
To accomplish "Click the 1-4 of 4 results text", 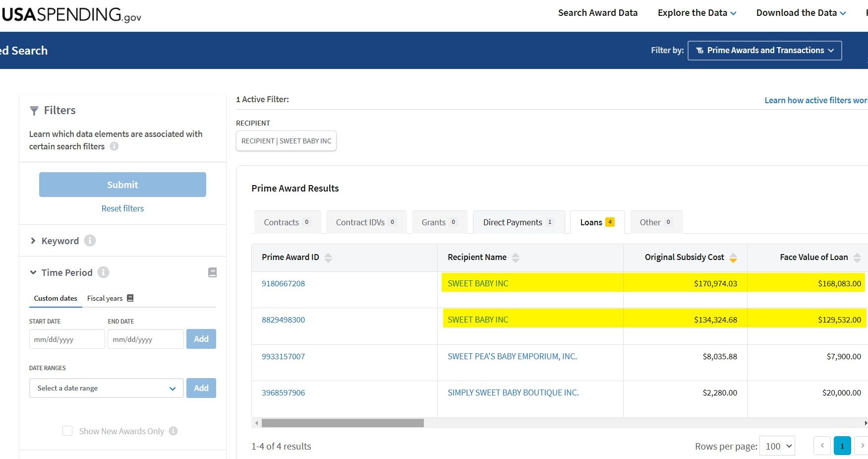I will tap(281, 446).
